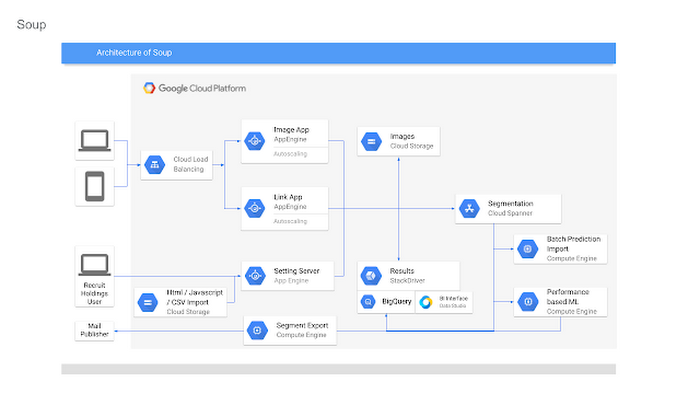Click the 'BigQuery' label text
Screen dimensions: 700x394
click(396, 302)
